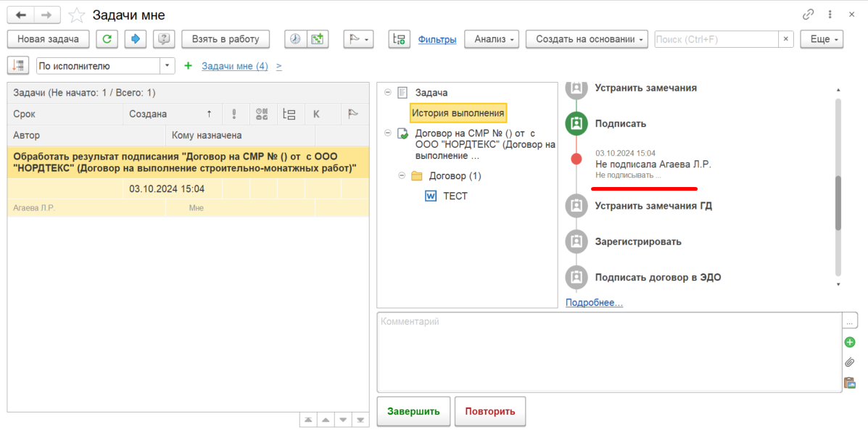Click the blue arrow redirect icon

(x=135, y=39)
